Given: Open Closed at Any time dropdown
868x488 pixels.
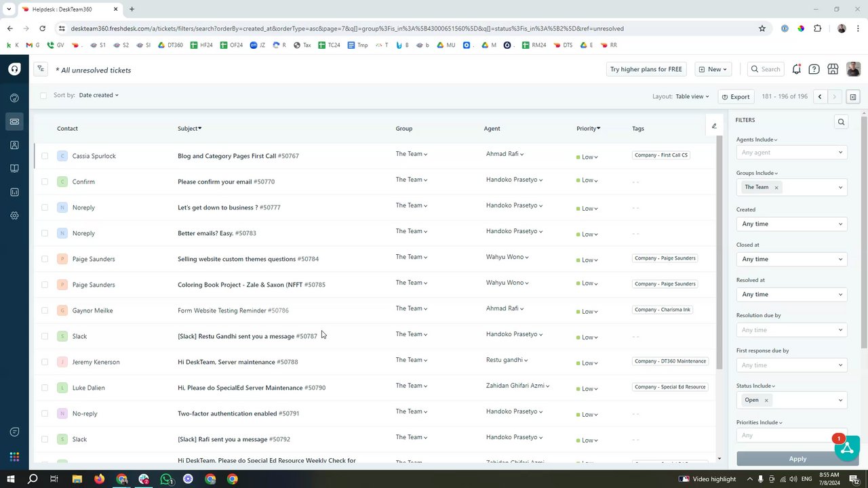Looking at the screenshot, I should (791, 259).
